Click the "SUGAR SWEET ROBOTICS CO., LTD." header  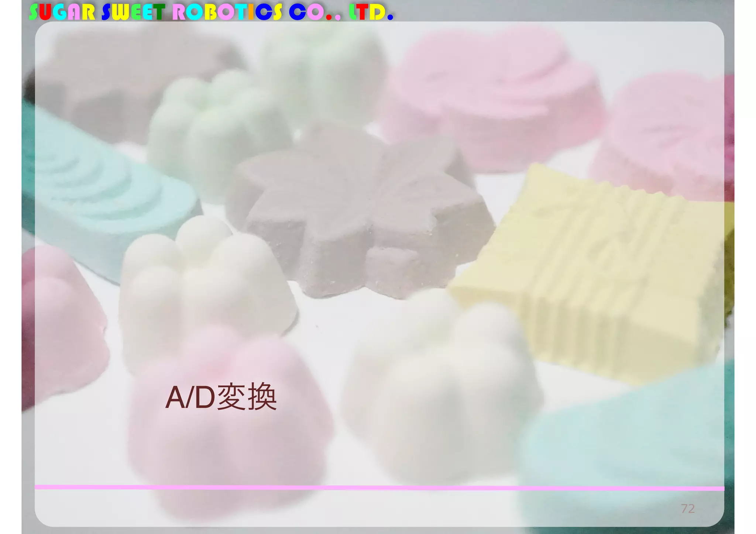211,12
